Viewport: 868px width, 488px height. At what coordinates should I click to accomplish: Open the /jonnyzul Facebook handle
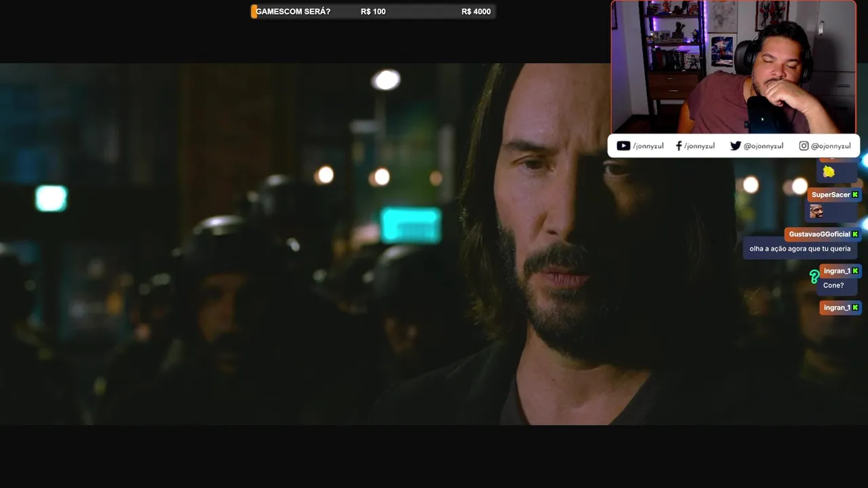pyautogui.click(x=699, y=146)
